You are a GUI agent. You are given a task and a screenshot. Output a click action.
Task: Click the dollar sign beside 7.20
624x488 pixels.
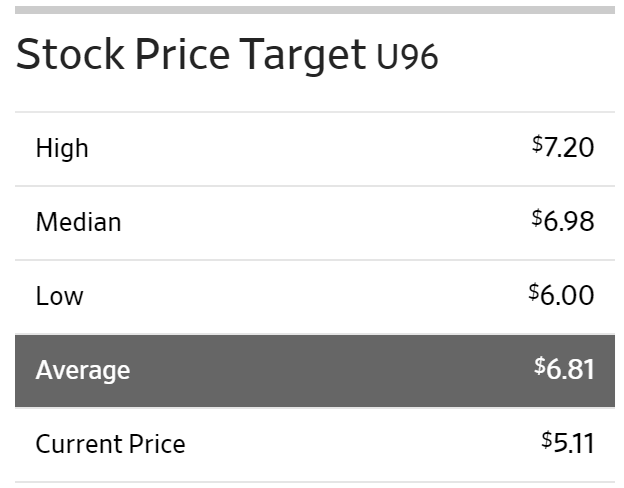point(537,144)
